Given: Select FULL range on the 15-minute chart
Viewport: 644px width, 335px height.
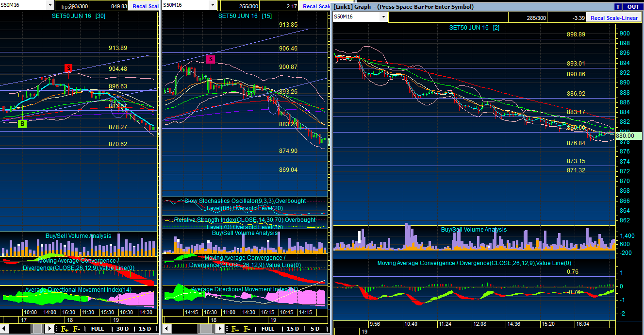Looking at the screenshot, I should click(267, 329).
